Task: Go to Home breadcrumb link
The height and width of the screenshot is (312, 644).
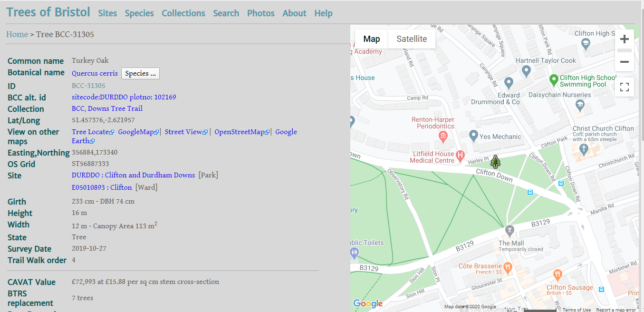Action: coord(17,34)
